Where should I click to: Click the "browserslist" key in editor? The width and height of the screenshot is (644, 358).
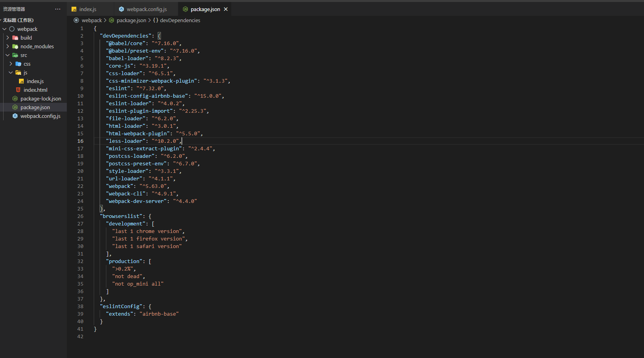121,216
